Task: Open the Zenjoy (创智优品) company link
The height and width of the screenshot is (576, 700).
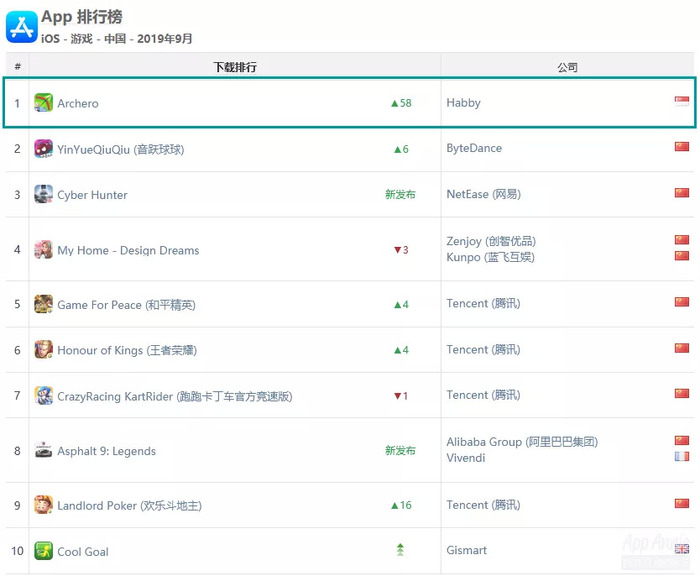Action: pos(491,241)
